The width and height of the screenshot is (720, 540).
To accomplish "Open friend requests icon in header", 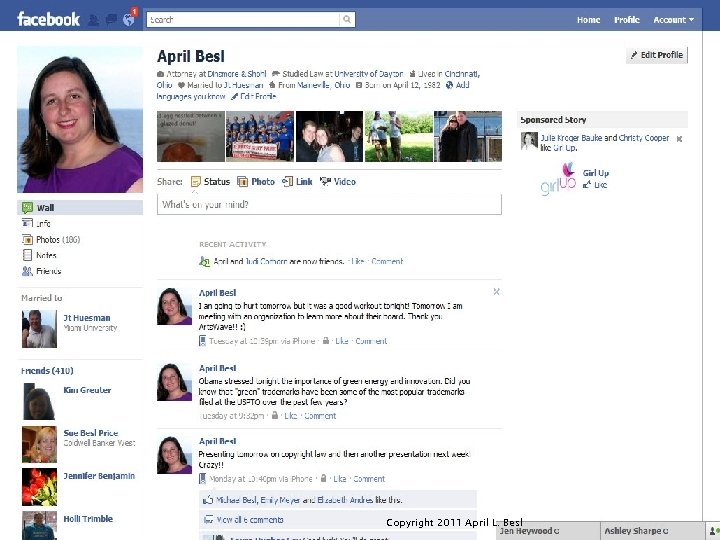I will click(x=93, y=20).
